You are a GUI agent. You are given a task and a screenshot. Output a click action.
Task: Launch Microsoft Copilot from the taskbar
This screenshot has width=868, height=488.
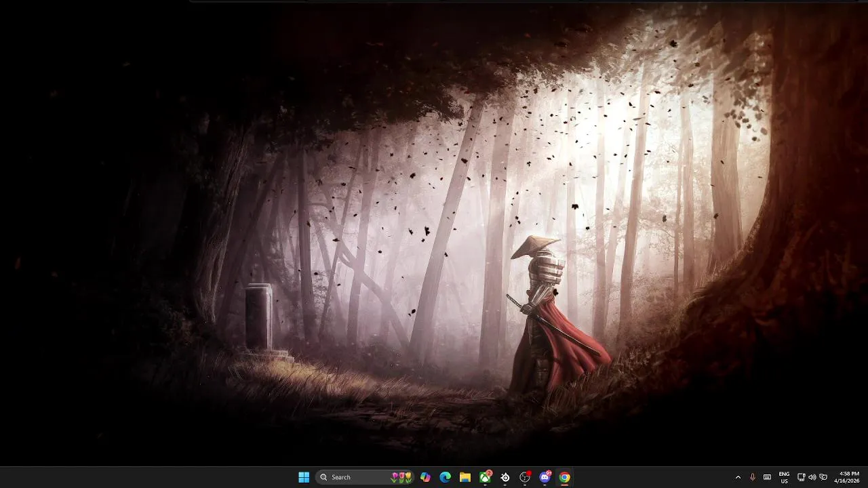(425, 477)
